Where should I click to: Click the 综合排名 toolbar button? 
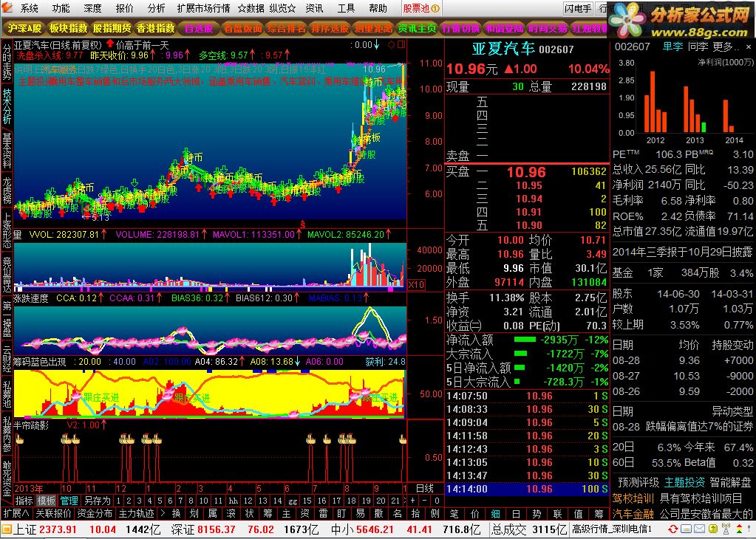tap(287, 28)
